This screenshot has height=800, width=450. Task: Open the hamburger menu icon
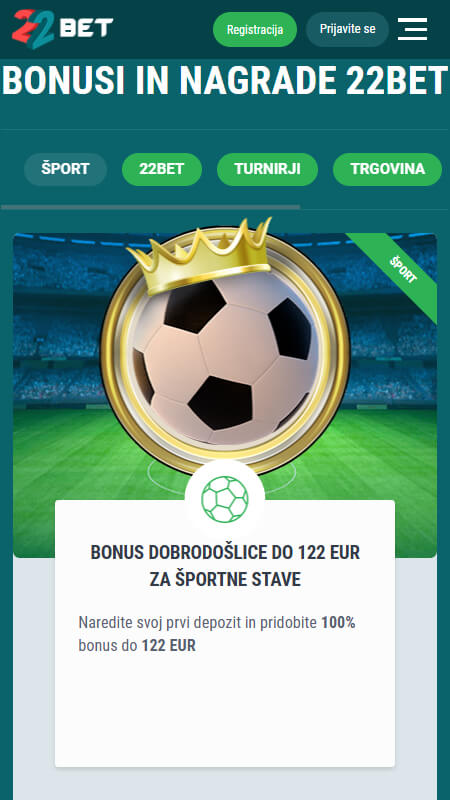coord(412,29)
